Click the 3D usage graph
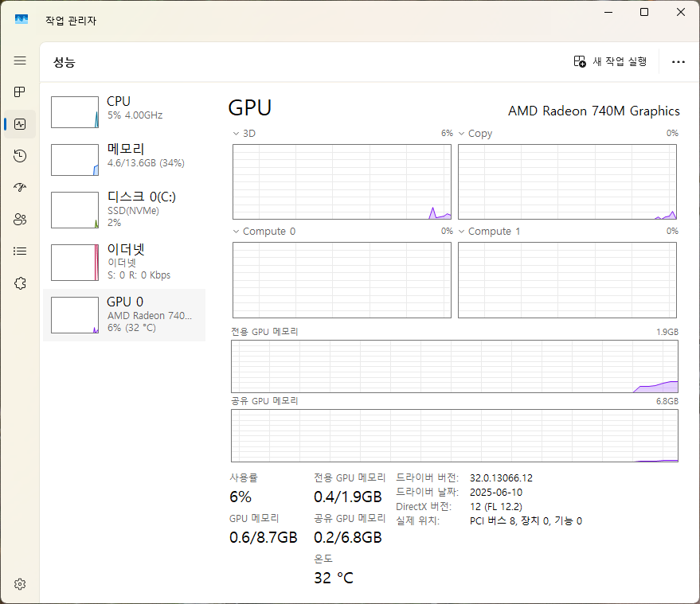700x604 pixels. [x=342, y=181]
